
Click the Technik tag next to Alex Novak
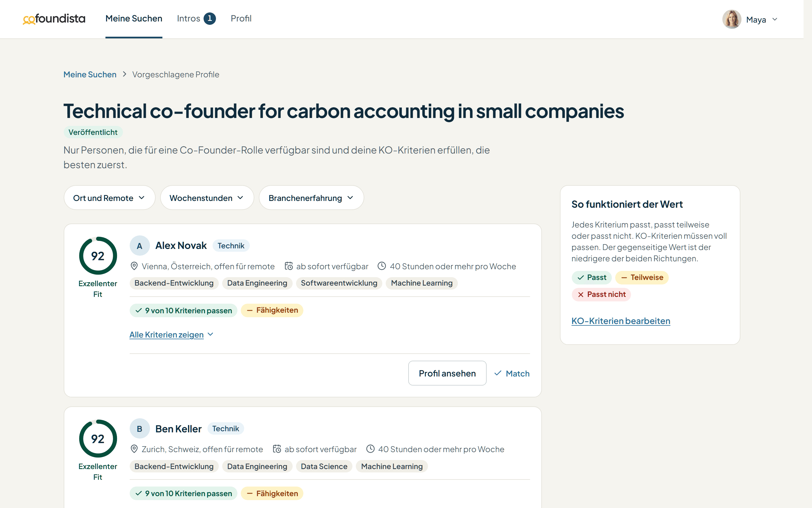[231, 246]
